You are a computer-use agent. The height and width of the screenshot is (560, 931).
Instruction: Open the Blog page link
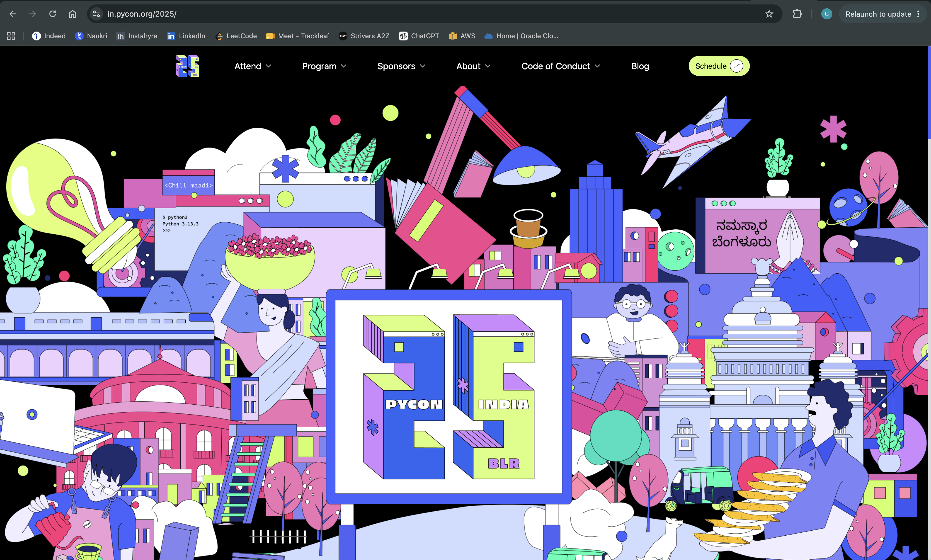640,66
